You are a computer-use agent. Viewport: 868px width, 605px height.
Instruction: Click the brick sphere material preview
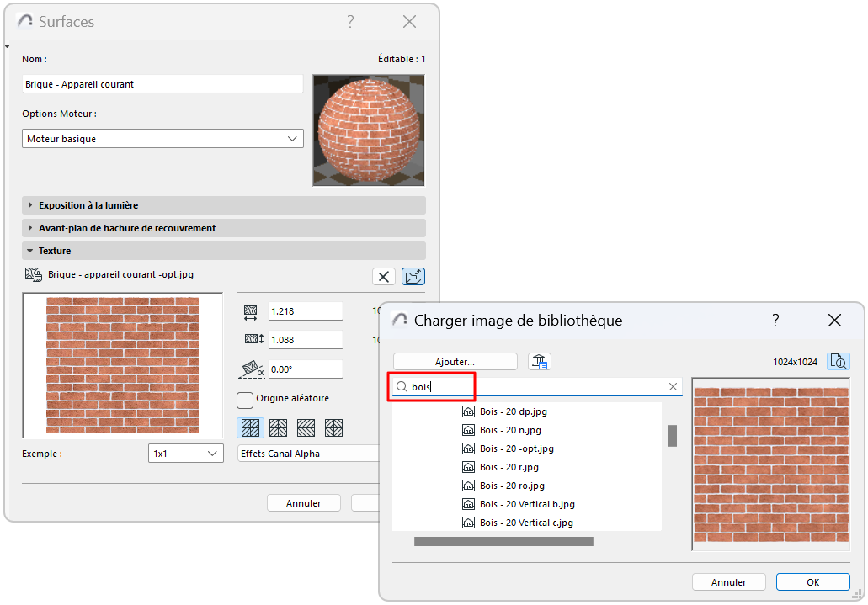pos(369,130)
